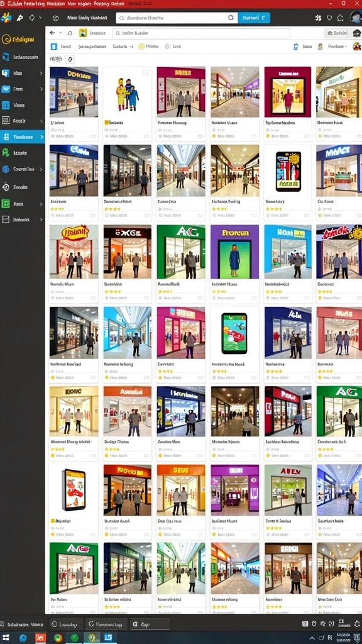Open the purple thumbnail with a blue-robed figure
Viewport: 362px width, 644px height.
pyautogui.click(x=235, y=252)
